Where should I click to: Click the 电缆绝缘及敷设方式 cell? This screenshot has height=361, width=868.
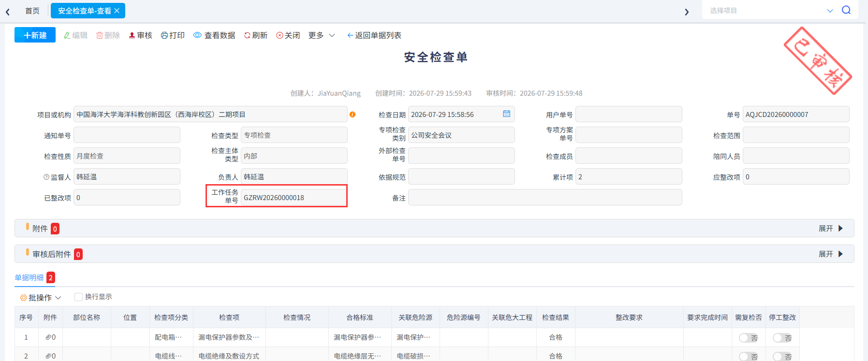tap(229, 356)
